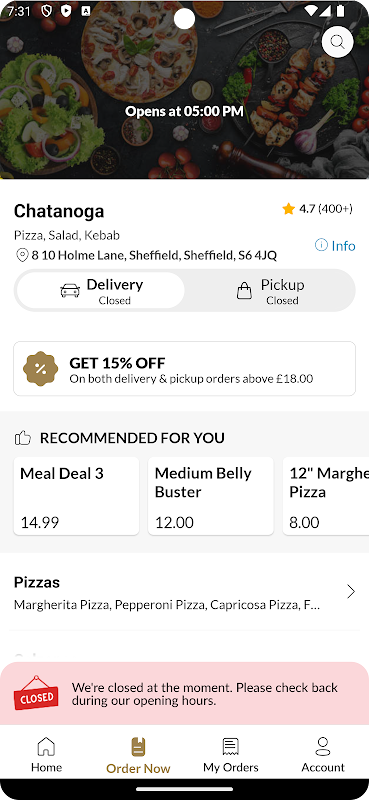Tap the search magnifier icon

[337, 42]
